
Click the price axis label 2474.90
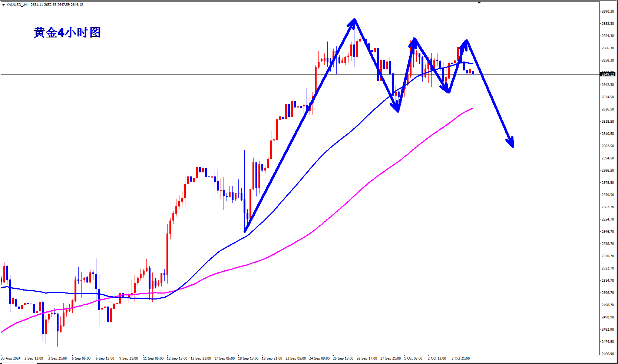(x=608, y=342)
